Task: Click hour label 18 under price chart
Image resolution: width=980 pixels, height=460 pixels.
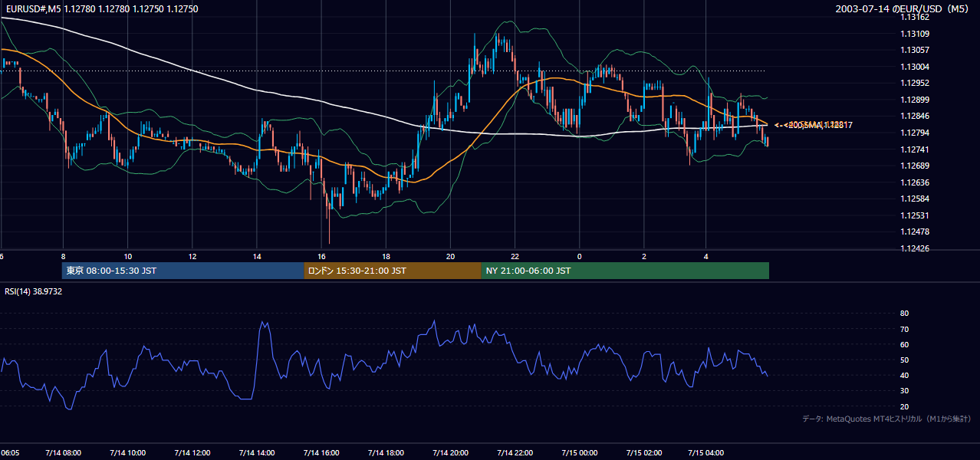Action: (386, 256)
